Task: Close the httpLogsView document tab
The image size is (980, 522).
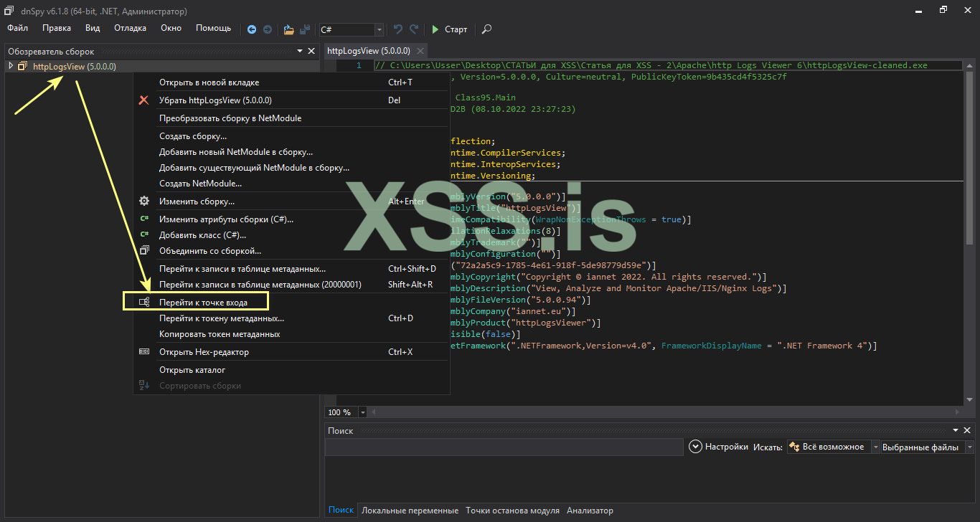Action: [x=420, y=51]
